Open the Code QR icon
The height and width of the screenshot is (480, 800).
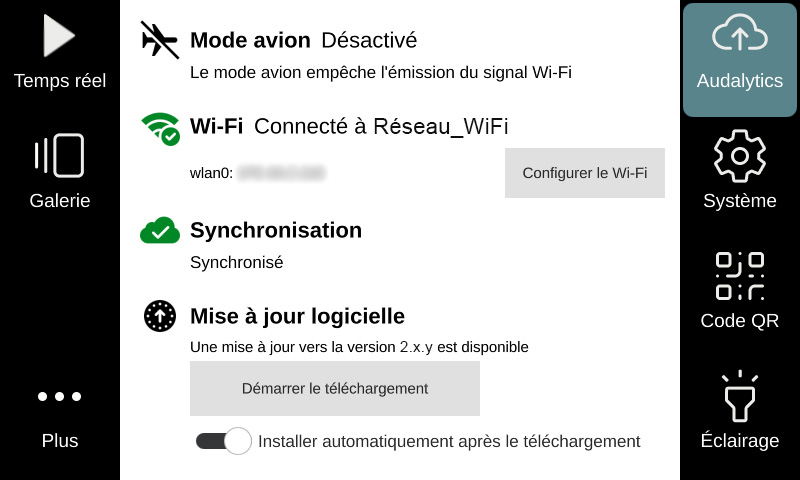(x=739, y=276)
